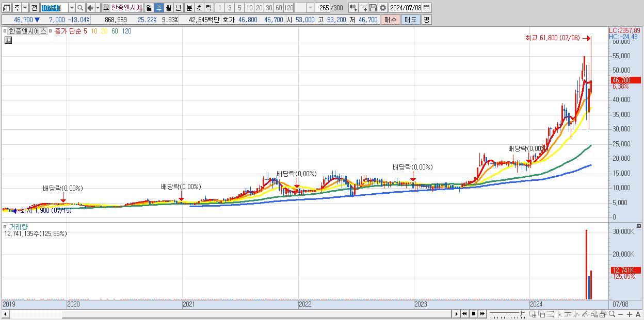644x320 pixels.
Task: Click the 평 button next to 매도
Action: point(426,20)
